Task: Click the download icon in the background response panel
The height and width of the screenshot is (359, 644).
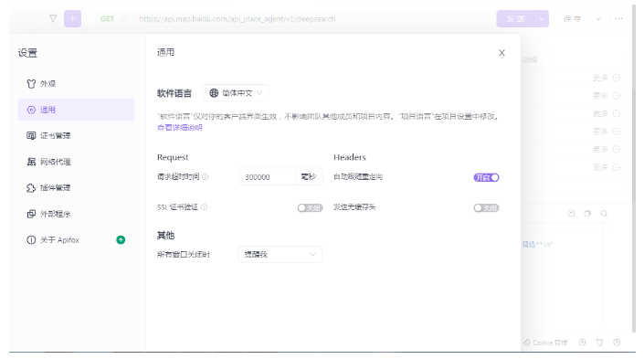Action: (571, 214)
